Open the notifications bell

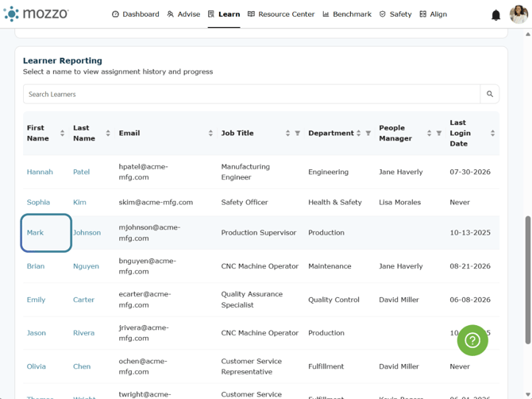(x=495, y=14)
